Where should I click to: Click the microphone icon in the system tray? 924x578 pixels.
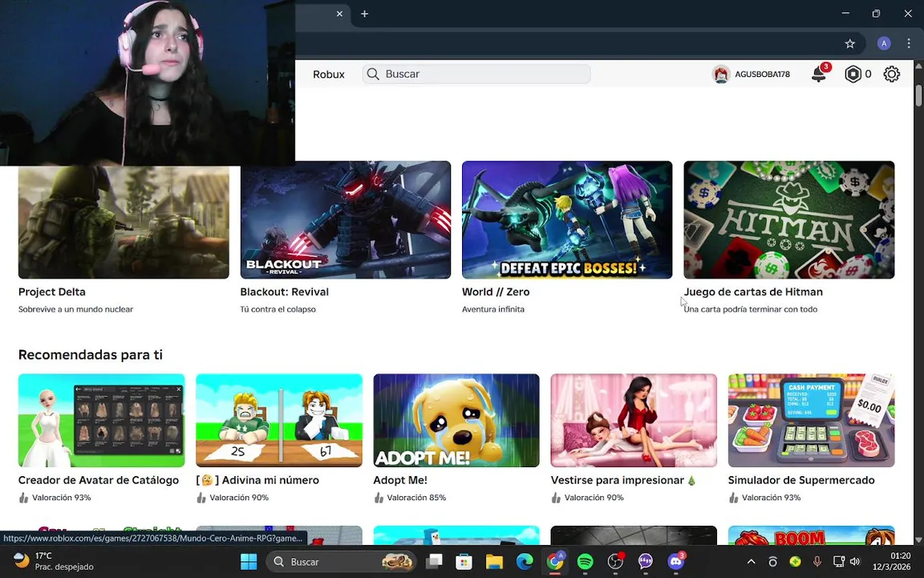pyautogui.click(x=817, y=561)
